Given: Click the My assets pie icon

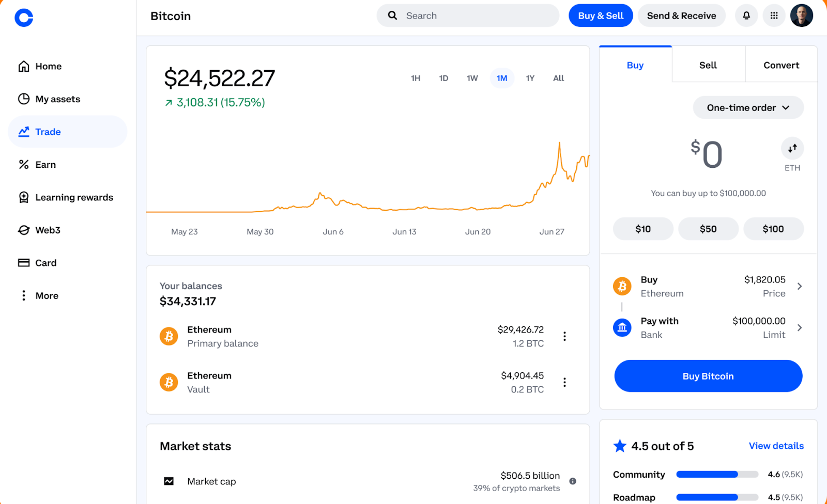Looking at the screenshot, I should pos(24,99).
